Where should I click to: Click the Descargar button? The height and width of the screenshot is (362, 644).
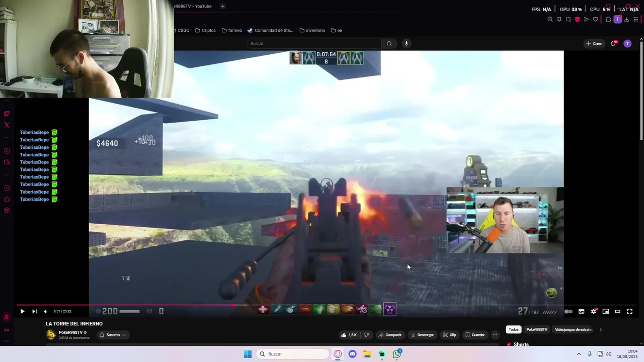pos(422,335)
